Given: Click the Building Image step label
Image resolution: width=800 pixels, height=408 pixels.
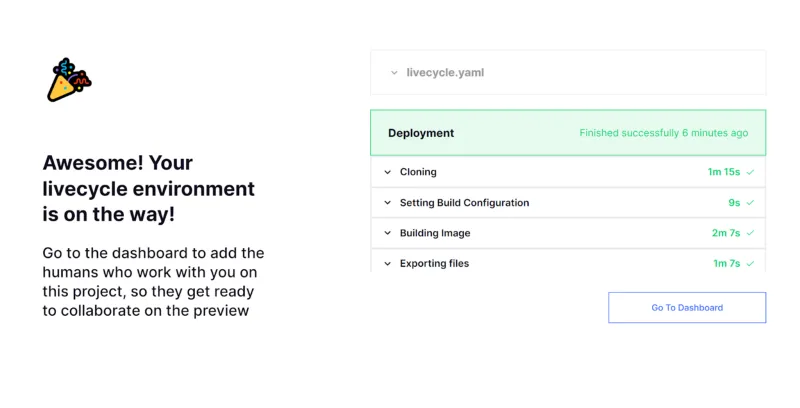Looking at the screenshot, I should [435, 233].
